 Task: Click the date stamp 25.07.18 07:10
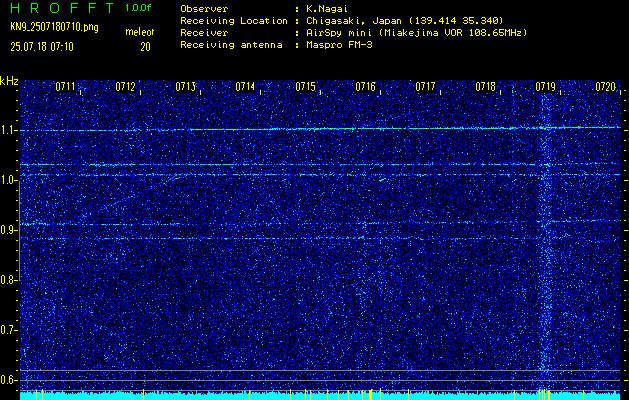42,47
